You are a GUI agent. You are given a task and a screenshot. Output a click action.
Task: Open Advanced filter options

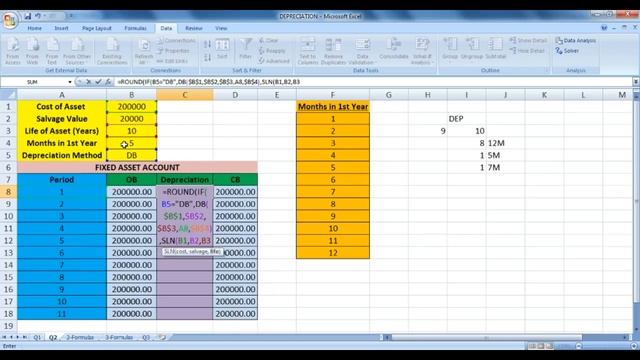(x=274, y=61)
